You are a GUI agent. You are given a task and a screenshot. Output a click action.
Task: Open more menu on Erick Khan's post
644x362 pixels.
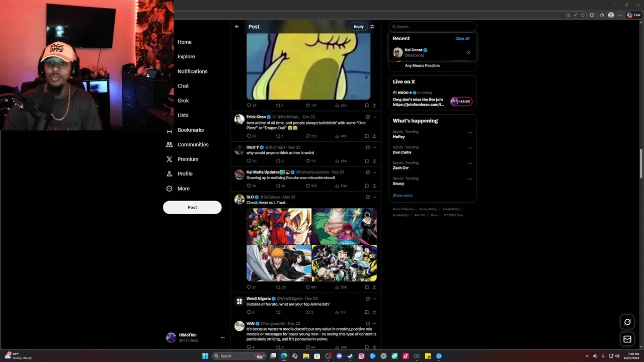374,117
